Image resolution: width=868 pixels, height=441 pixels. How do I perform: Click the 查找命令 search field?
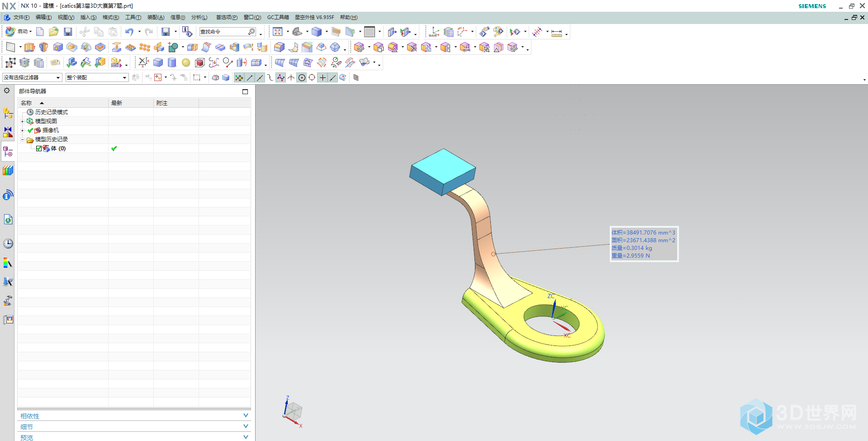coord(228,32)
